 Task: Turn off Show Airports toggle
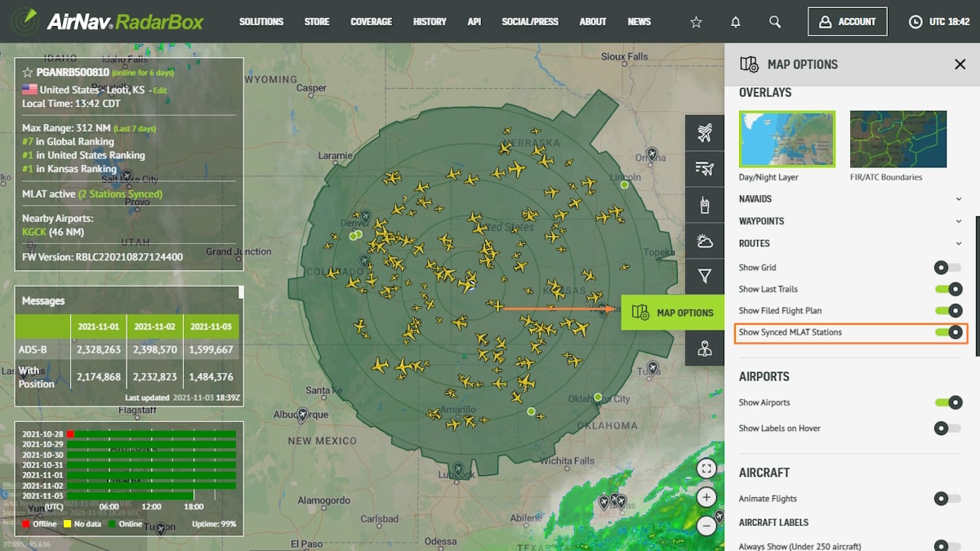click(x=948, y=402)
